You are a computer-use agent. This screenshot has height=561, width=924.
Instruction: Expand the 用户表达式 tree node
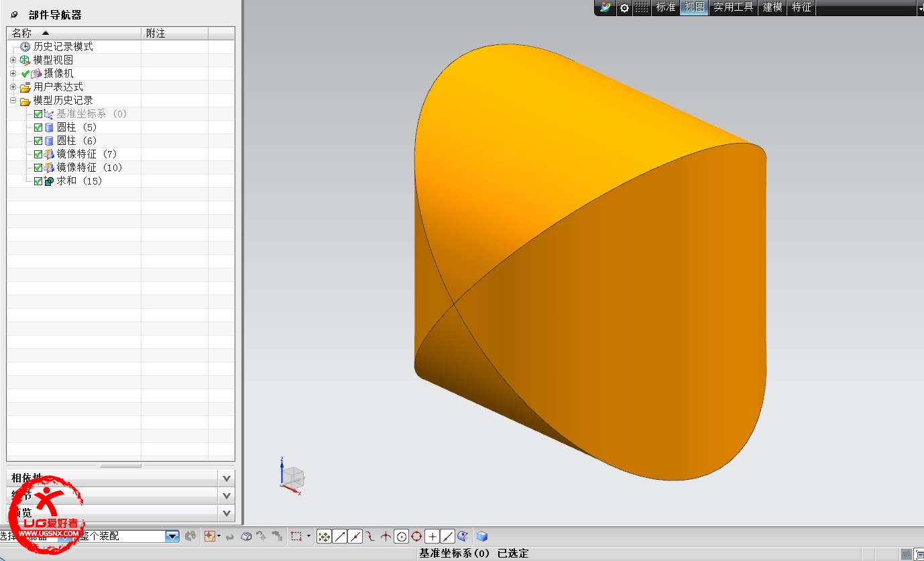point(13,87)
